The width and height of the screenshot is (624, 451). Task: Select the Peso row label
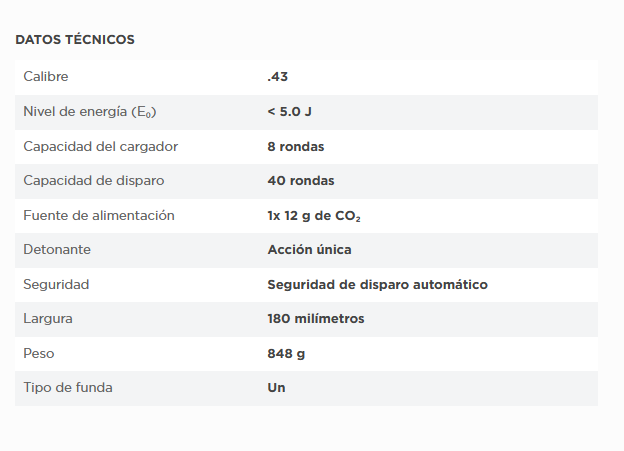coord(40,354)
